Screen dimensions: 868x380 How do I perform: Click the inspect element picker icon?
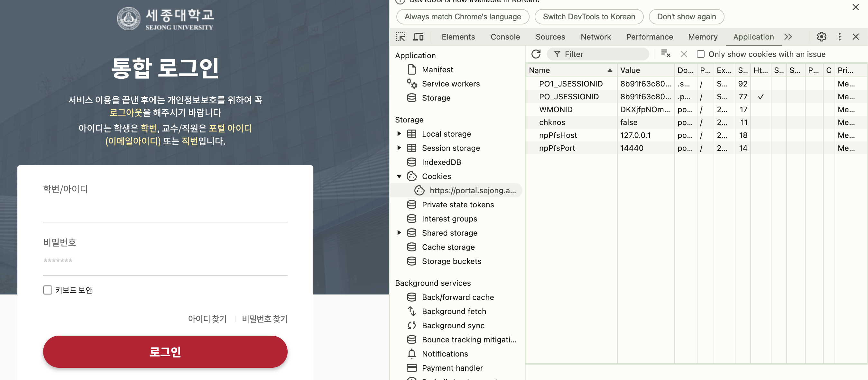tap(400, 37)
